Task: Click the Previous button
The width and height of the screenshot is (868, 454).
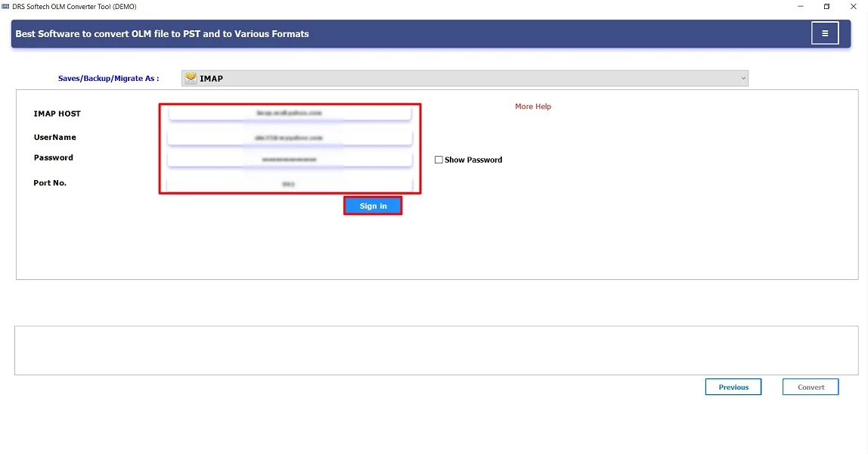Action: coord(733,386)
